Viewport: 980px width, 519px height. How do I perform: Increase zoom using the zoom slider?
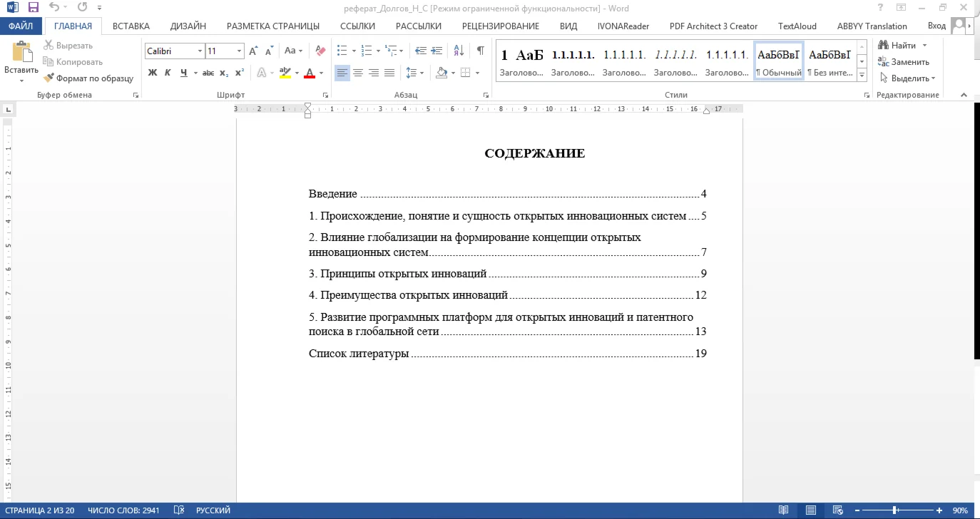[x=939, y=510]
